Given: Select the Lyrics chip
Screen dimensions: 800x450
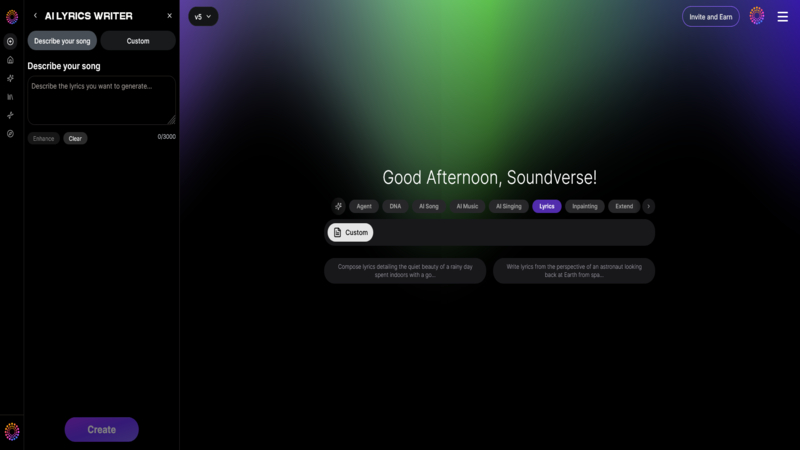Looking at the screenshot, I should (x=546, y=206).
